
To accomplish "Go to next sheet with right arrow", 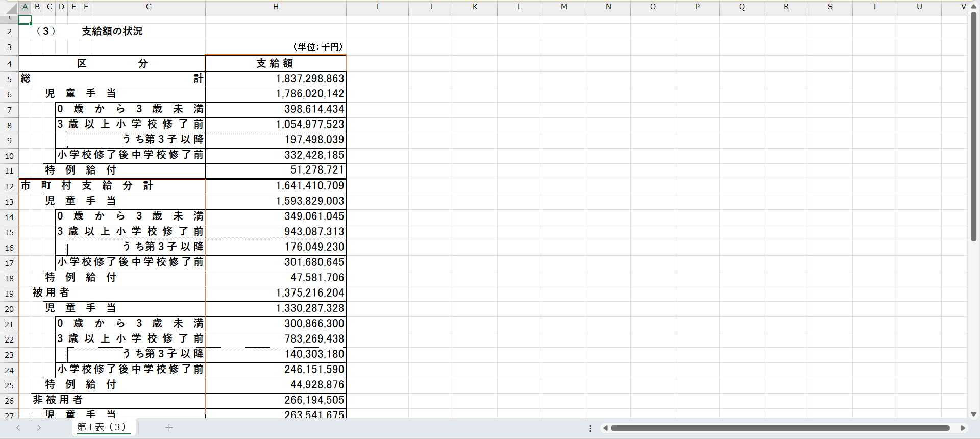I will click(39, 428).
